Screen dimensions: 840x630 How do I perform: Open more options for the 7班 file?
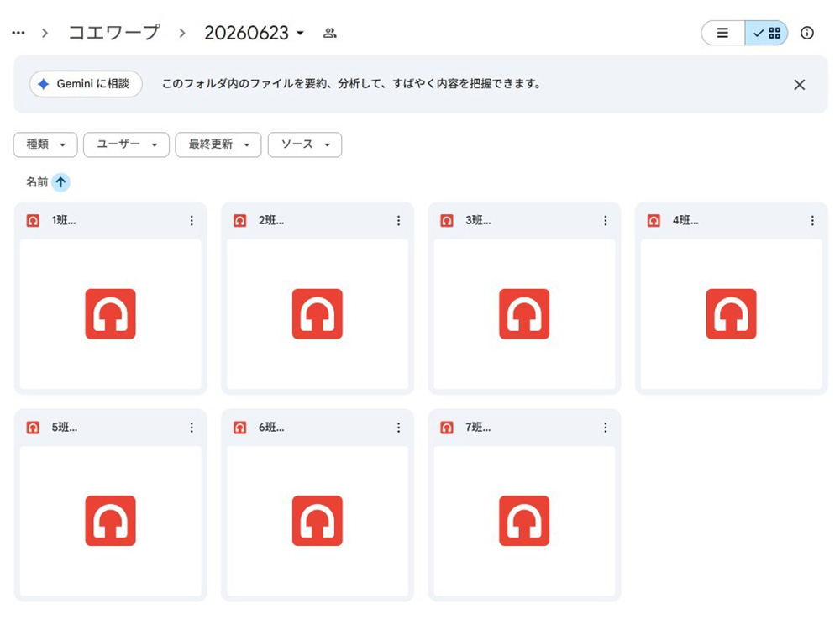pos(606,428)
